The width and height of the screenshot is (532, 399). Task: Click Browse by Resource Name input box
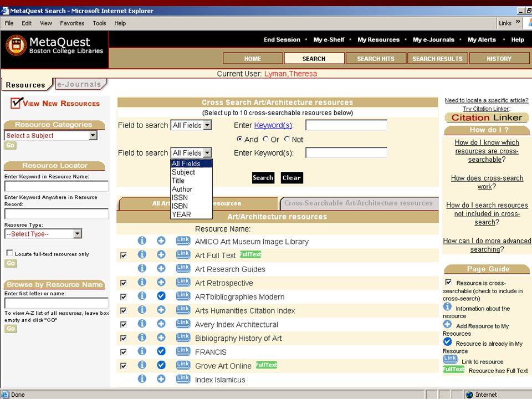[x=57, y=303]
